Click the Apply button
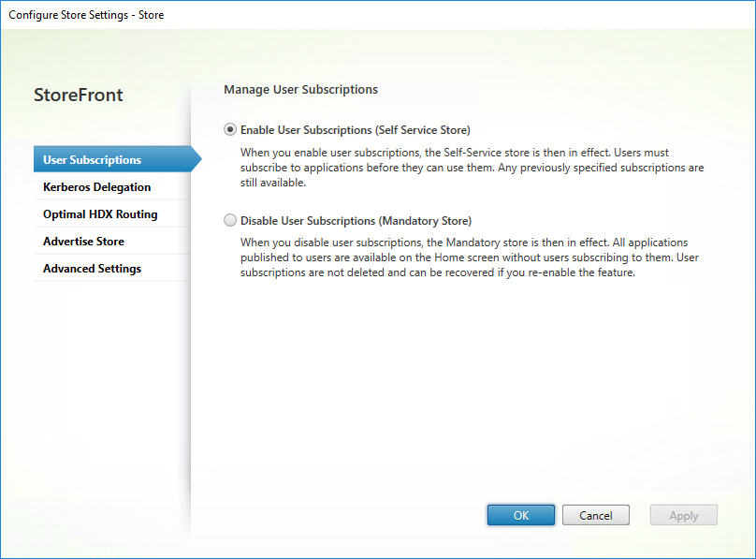This screenshot has height=559, width=756. tap(683, 515)
